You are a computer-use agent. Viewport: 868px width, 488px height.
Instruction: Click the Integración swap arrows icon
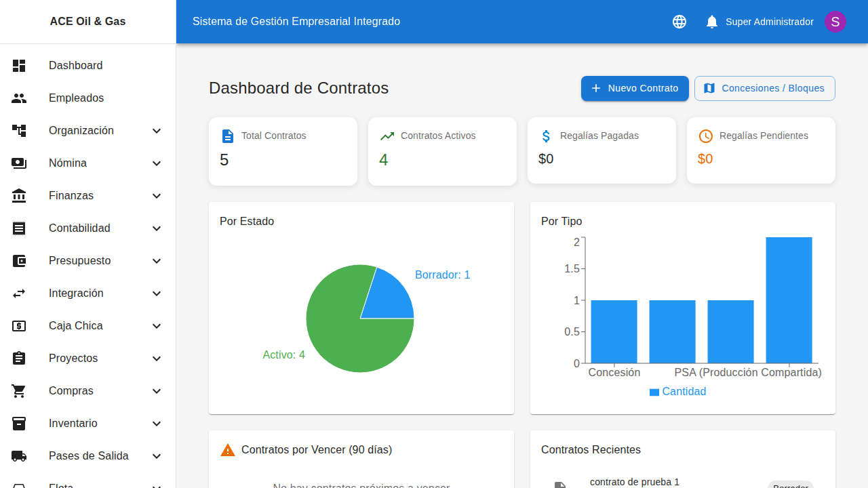(x=19, y=293)
